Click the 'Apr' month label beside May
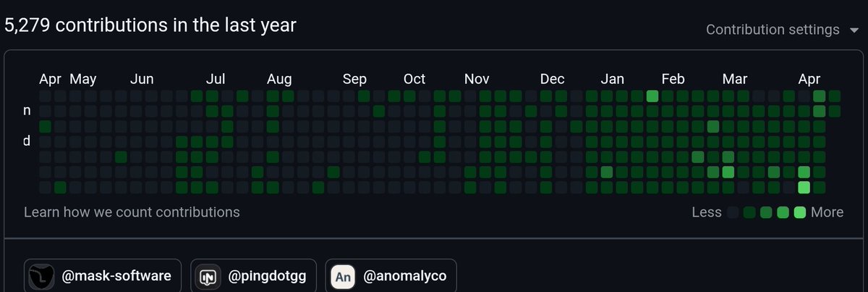Screen dimensions: 868x292 click(x=51, y=79)
